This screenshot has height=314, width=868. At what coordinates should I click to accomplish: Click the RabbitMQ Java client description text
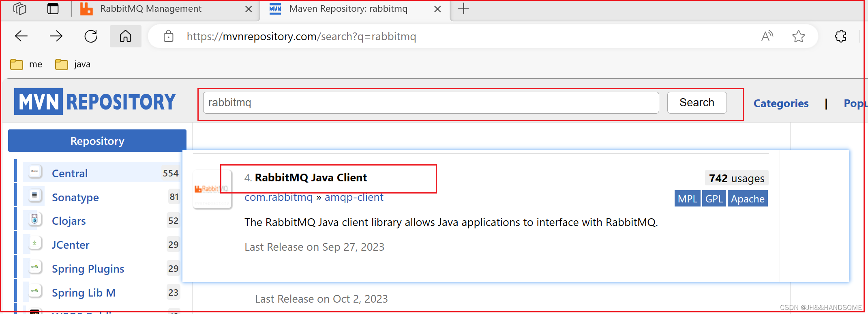[x=451, y=222]
